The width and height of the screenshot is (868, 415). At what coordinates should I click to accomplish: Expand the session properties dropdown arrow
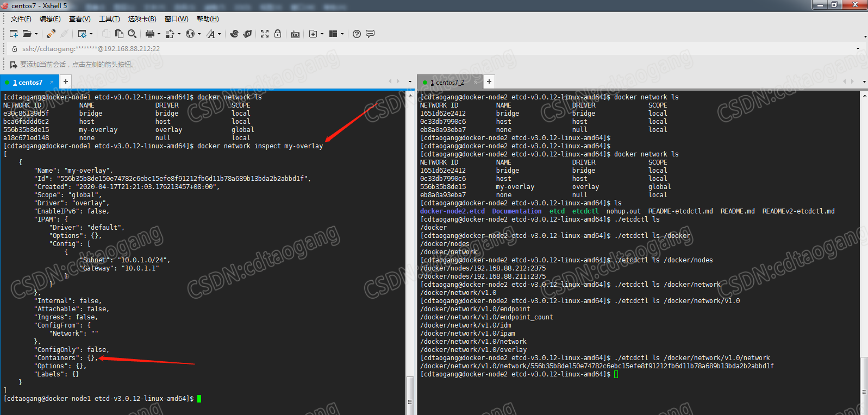[91, 34]
